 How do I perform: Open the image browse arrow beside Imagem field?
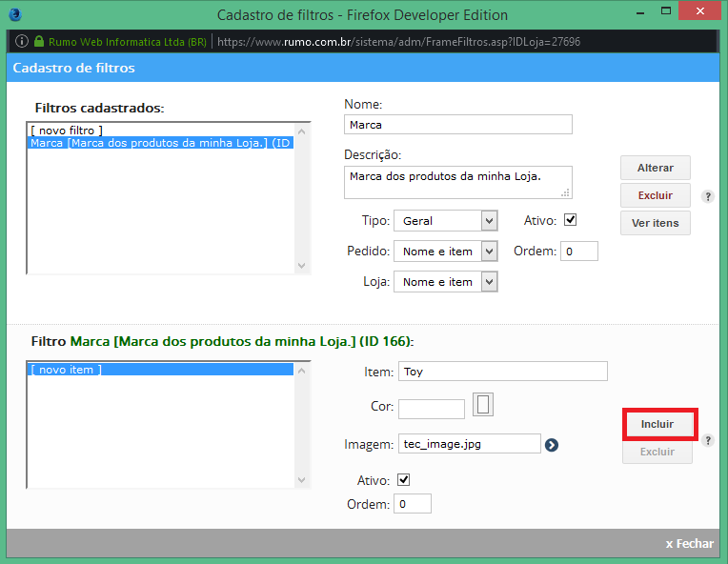point(552,445)
